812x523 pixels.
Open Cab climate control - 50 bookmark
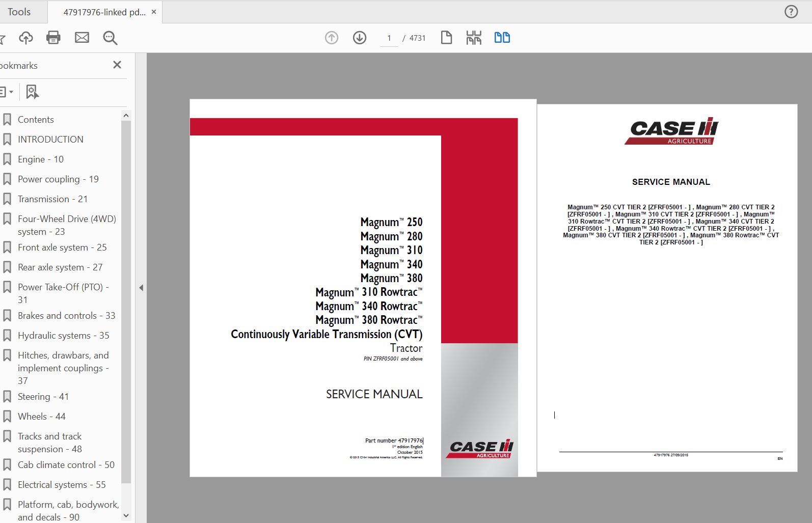point(66,465)
